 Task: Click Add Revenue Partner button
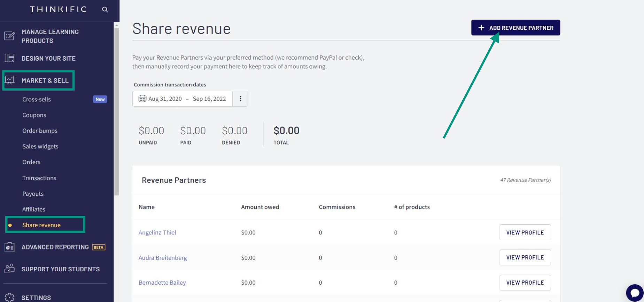[515, 28]
